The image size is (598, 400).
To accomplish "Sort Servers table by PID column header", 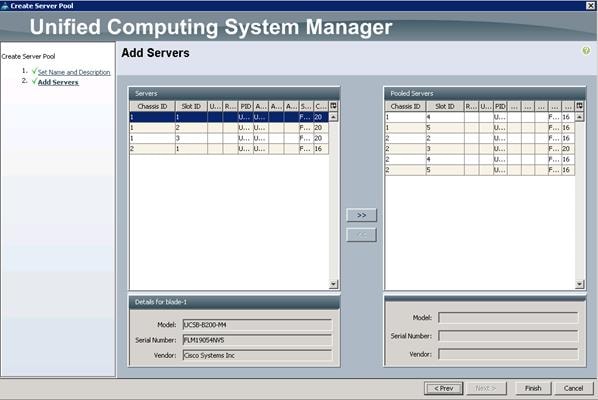I will pos(246,106).
